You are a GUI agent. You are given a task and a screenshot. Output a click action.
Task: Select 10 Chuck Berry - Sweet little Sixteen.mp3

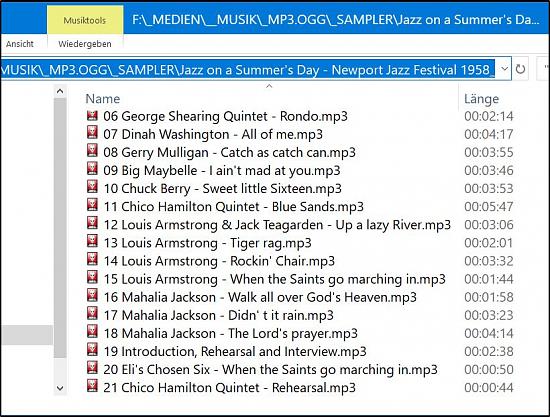click(222, 189)
